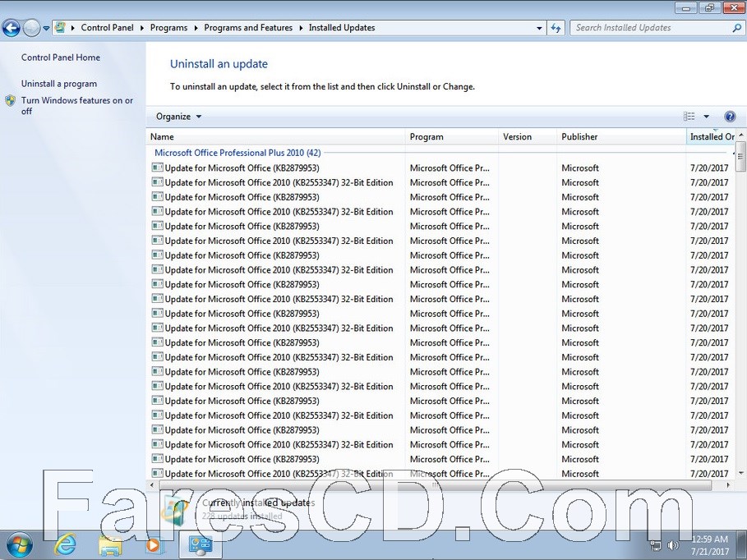Sort by the Program column header
The height and width of the screenshot is (560, 747).
452,136
